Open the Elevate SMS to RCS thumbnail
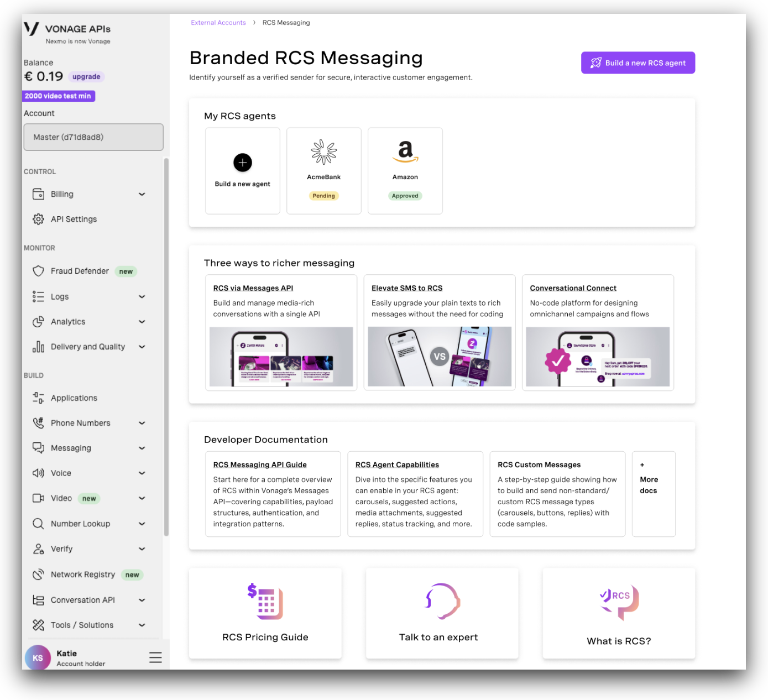 pos(440,356)
